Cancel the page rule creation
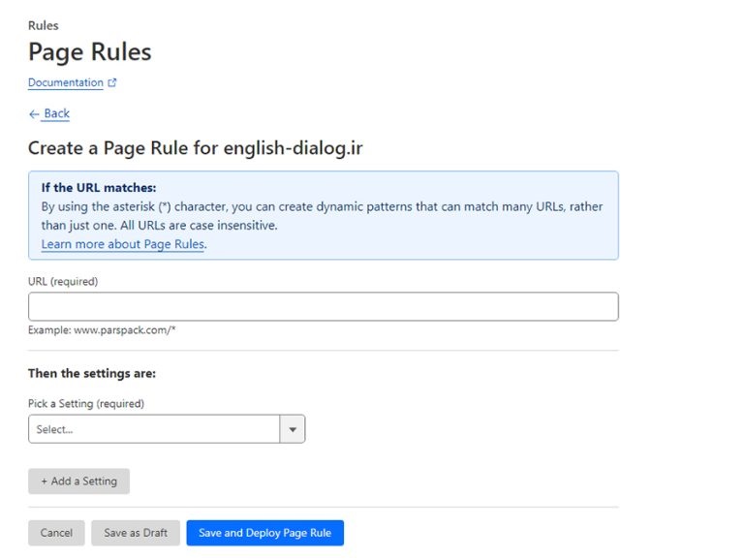 pos(56,533)
